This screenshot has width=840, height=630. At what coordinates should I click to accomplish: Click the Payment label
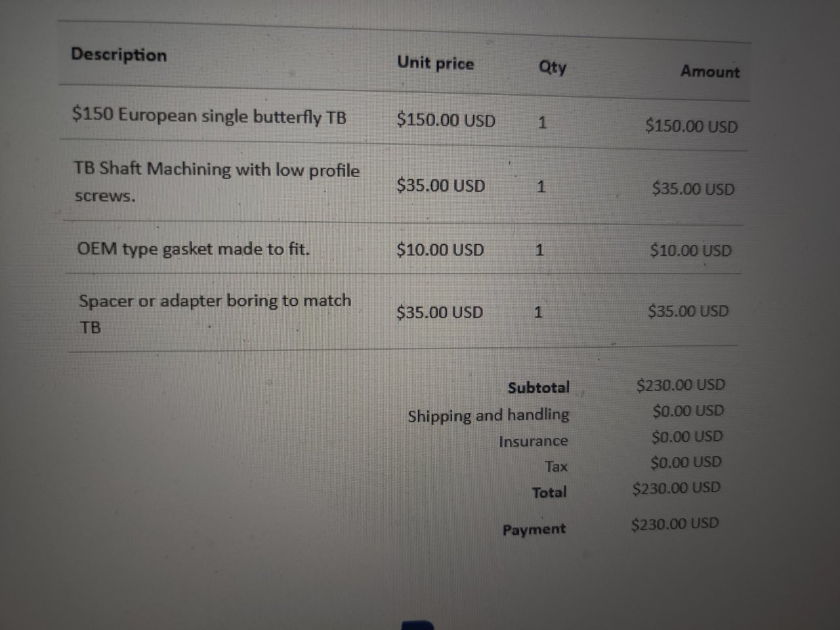tap(534, 529)
